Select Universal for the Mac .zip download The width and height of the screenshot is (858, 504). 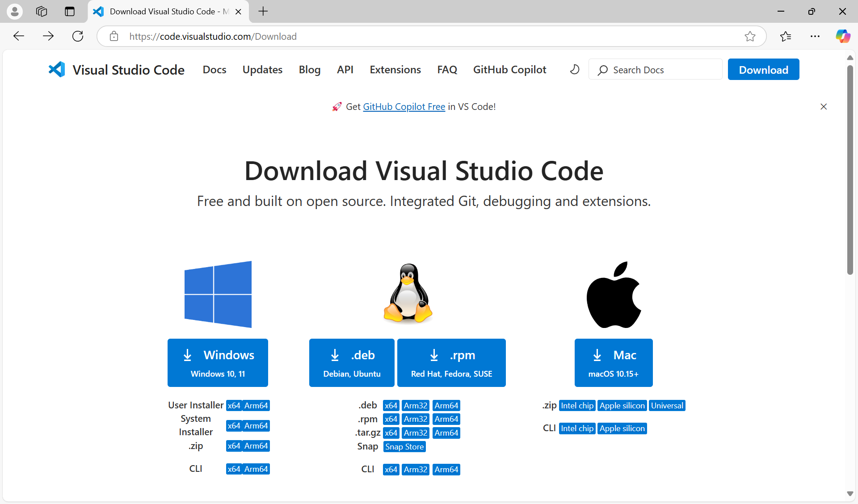pos(666,405)
